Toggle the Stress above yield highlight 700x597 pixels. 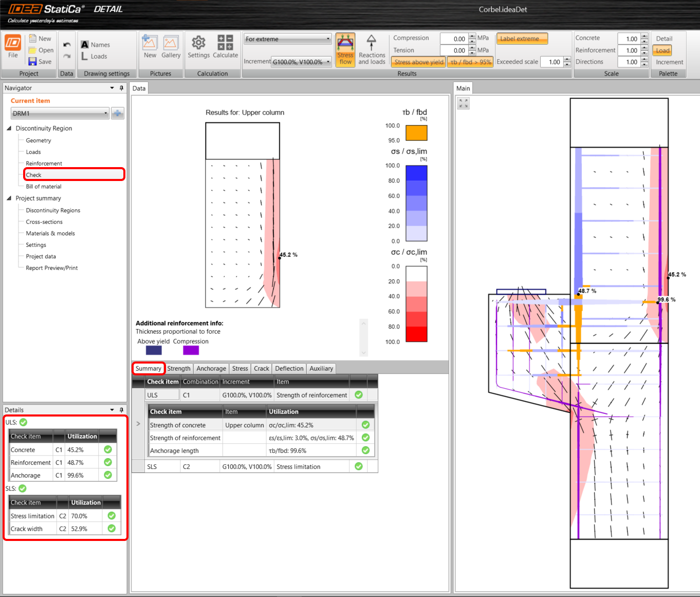pyautogui.click(x=418, y=62)
